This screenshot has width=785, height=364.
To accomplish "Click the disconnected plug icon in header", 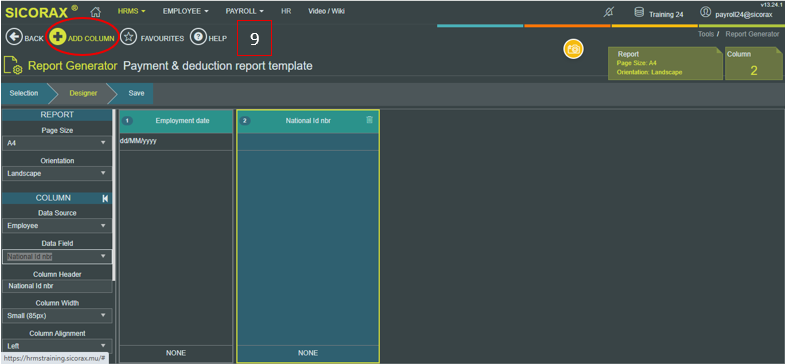I will click(608, 13).
